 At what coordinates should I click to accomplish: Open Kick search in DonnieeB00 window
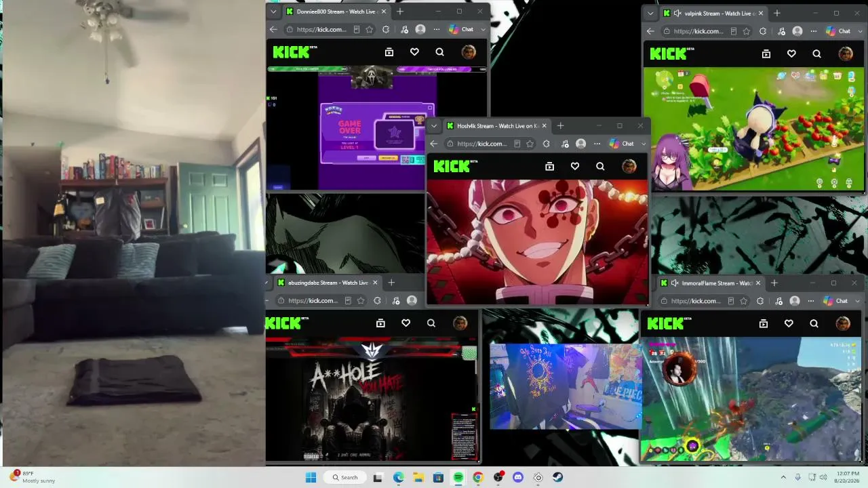(x=439, y=52)
